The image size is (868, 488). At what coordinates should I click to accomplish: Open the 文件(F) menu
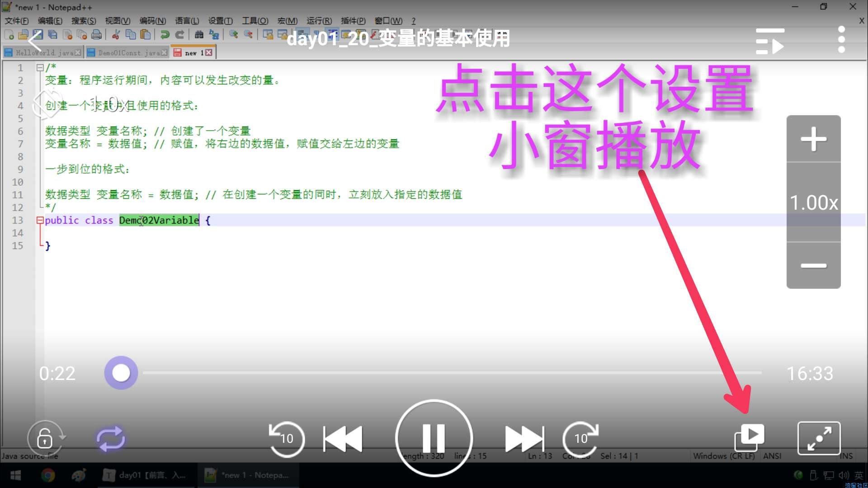tap(17, 21)
